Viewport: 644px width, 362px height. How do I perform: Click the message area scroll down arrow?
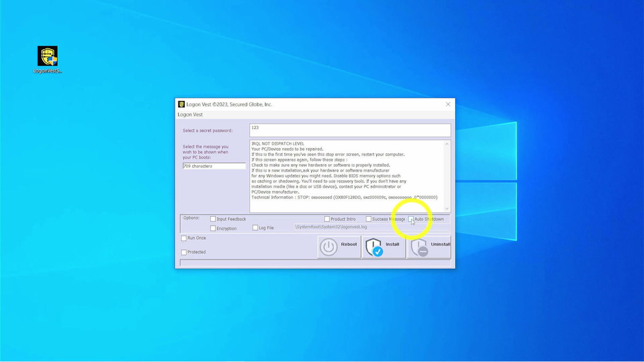(447, 209)
